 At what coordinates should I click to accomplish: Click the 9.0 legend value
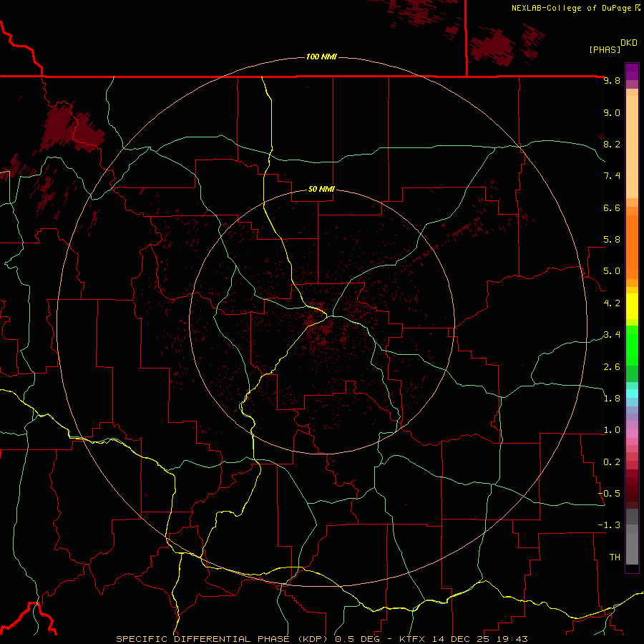point(612,112)
